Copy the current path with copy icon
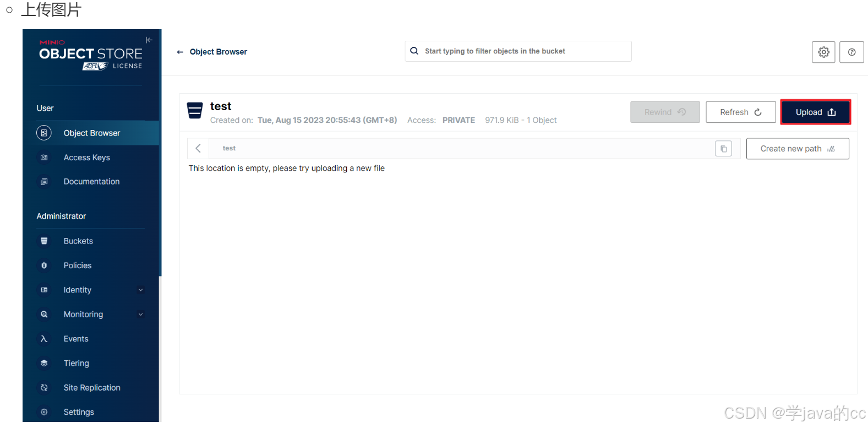 (723, 149)
